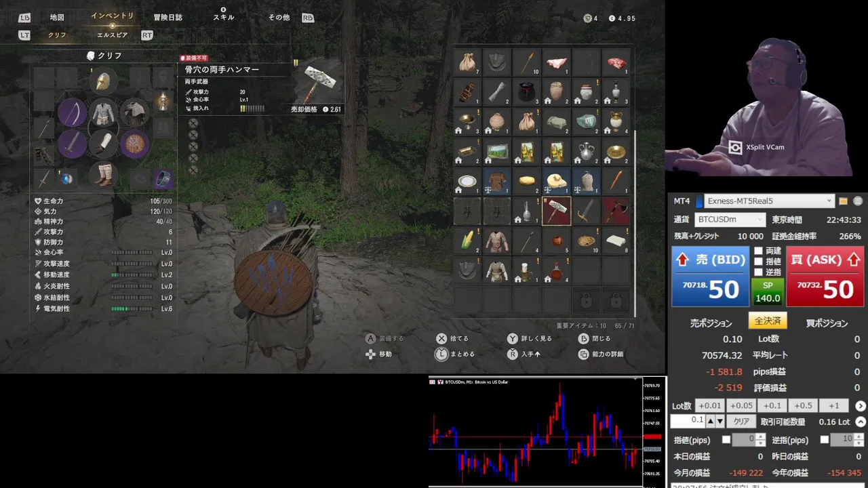Click the lot size input field
This screenshot has height=488, width=868.
click(688, 422)
